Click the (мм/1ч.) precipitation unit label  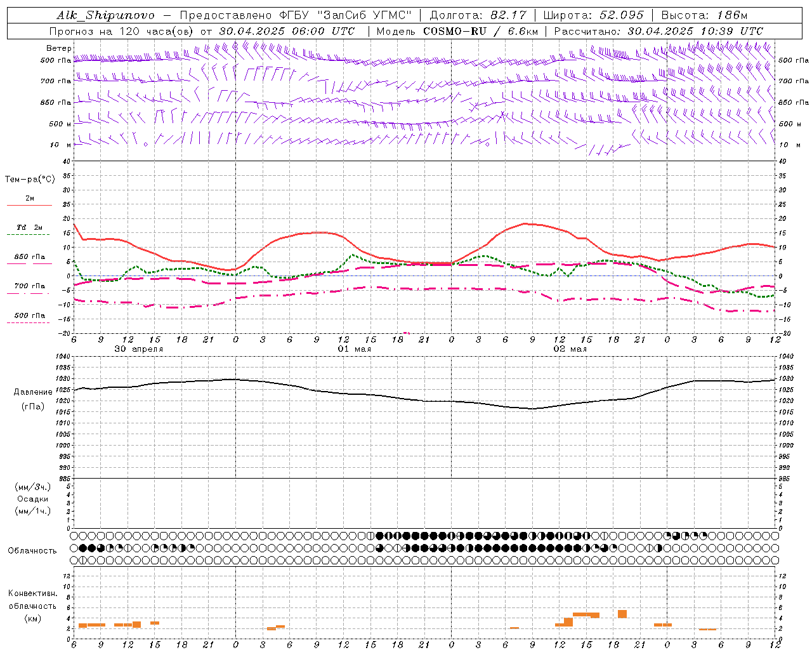tap(33, 511)
